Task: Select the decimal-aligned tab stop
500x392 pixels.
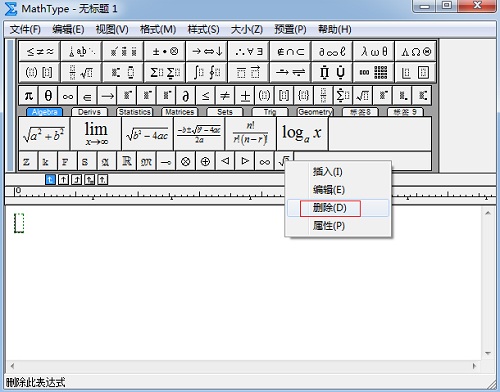Action: pyautogui.click(x=102, y=180)
